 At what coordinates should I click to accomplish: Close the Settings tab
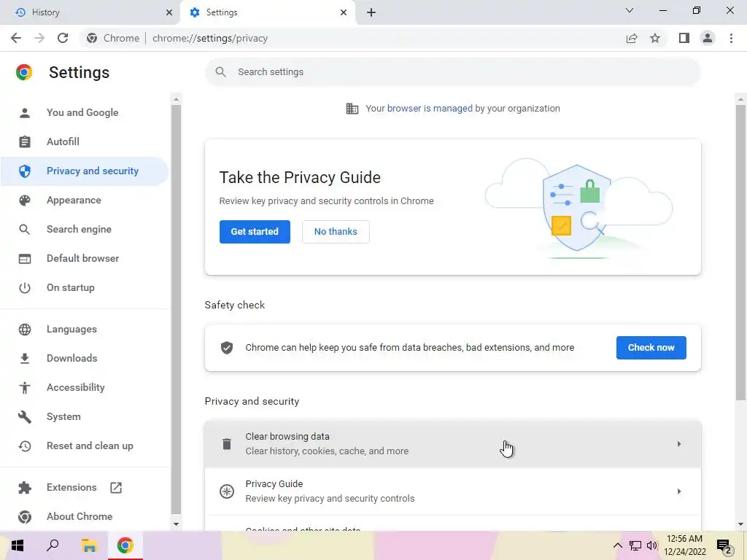[344, 12]
